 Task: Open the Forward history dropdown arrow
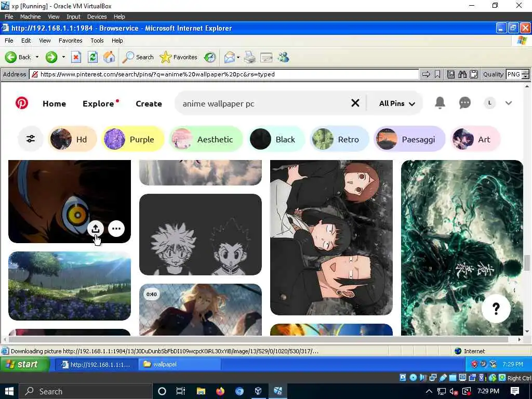coord(63,57)
